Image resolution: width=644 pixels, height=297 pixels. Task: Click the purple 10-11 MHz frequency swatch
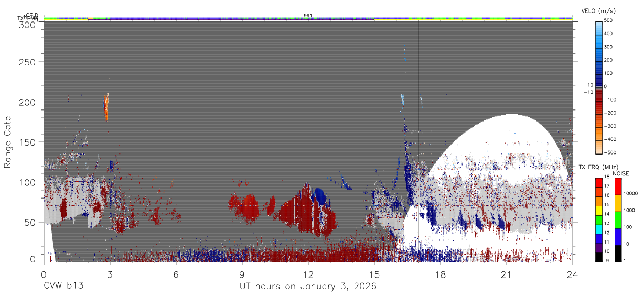tap(598, 248)
